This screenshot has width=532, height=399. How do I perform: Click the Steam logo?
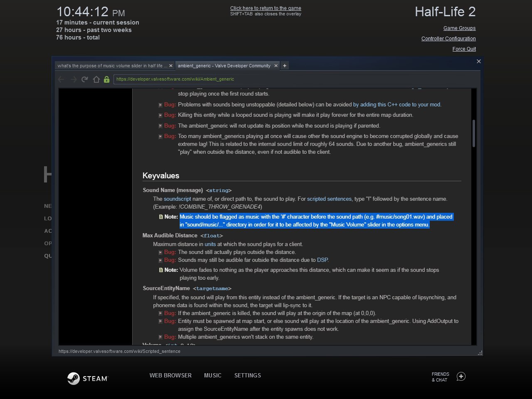pyautogui.click(x=88, y=378)
